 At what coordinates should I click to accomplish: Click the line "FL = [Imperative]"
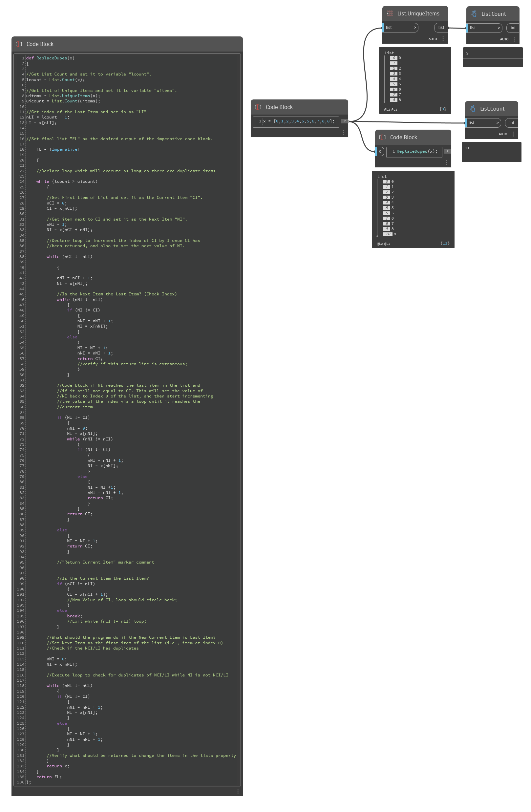[58, 149]
